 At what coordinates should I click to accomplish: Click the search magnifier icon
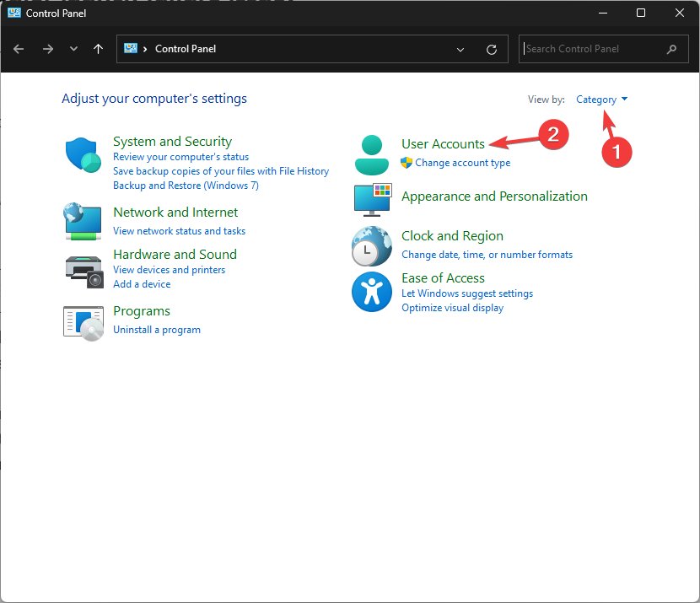click(671, 49)
